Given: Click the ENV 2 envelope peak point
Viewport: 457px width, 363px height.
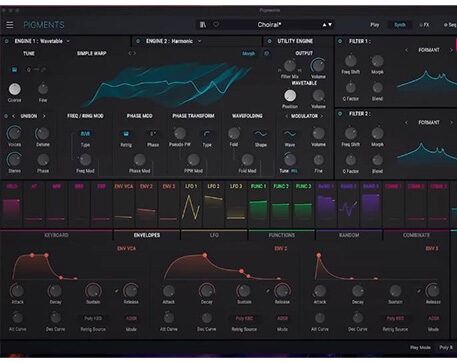Looking at the screenshot, I should [x=205, y=255].
